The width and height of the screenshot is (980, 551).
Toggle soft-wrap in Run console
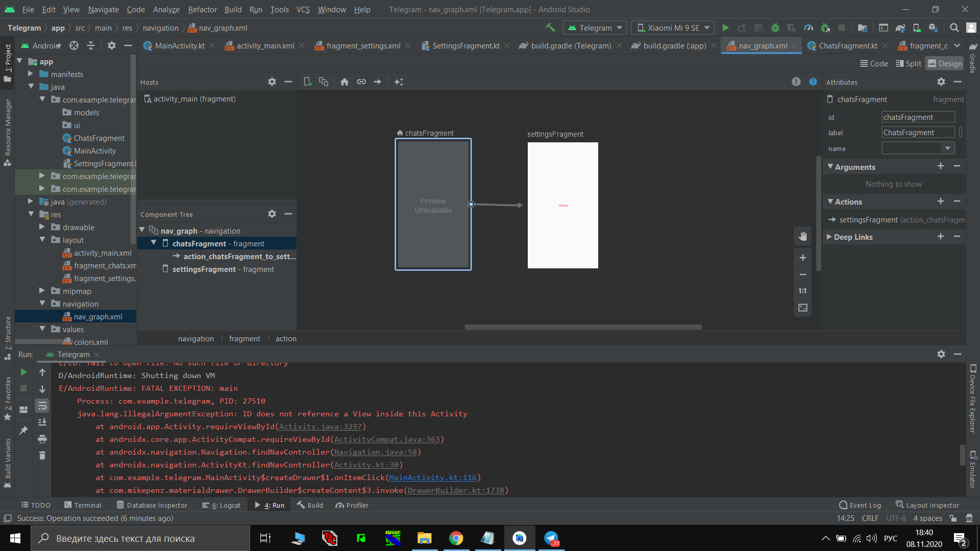pyautogui.click(x=42, y=406)
